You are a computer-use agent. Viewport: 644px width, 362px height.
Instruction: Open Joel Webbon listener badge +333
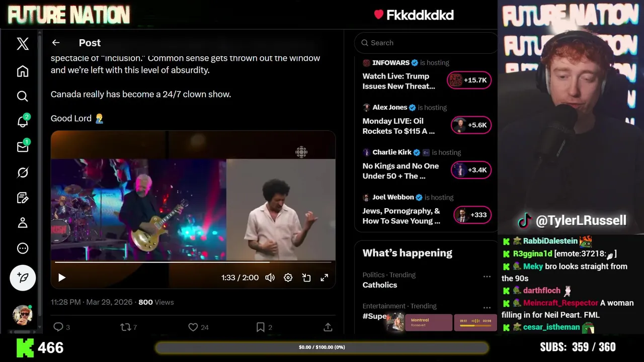(472, 215)
